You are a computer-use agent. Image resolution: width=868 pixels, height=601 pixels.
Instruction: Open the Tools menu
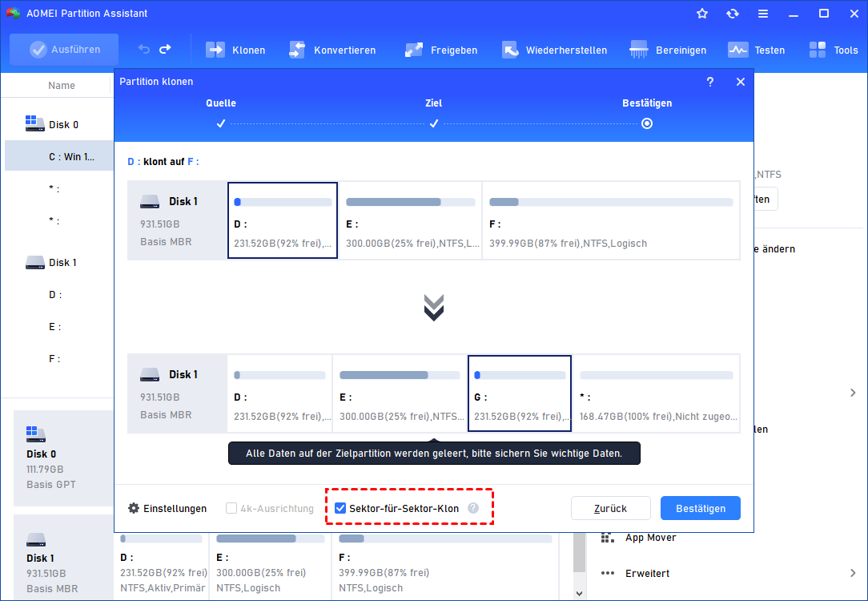833,50
